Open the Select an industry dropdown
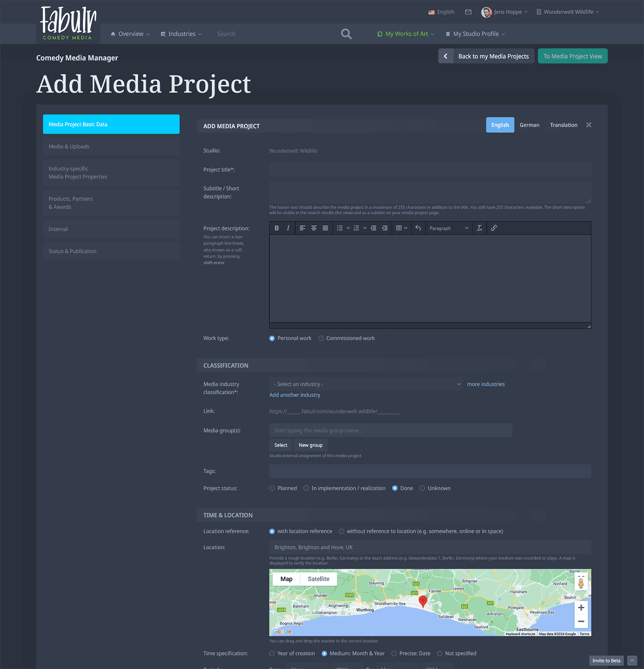644x669 pixels. click(x=366, y=384)
